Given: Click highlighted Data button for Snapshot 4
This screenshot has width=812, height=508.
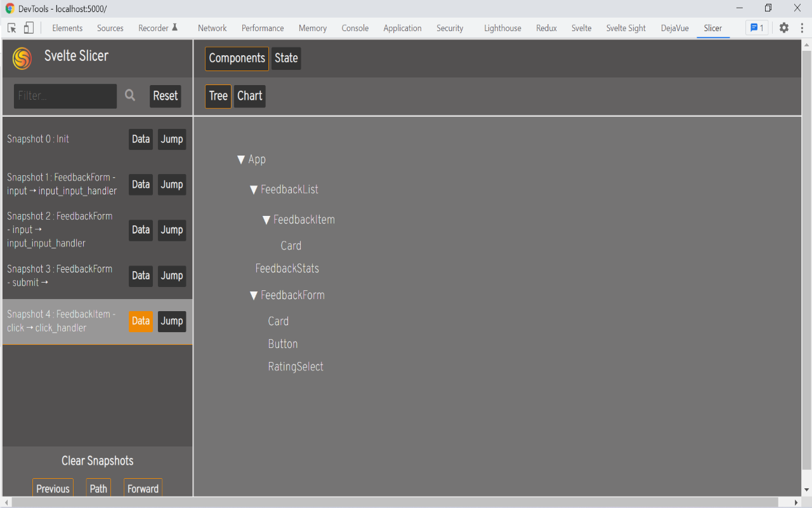Looking at the screenshot, I should pos(141,321).
